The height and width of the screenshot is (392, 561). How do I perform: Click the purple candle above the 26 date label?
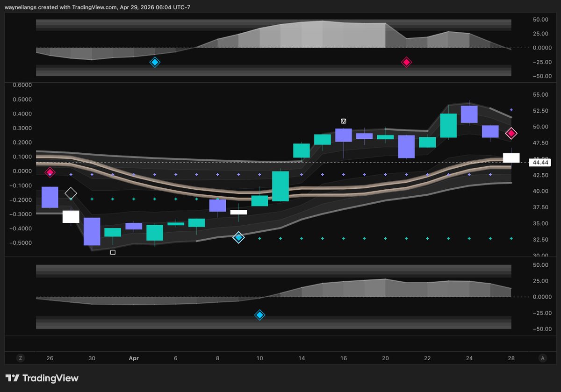coord(50,197)
